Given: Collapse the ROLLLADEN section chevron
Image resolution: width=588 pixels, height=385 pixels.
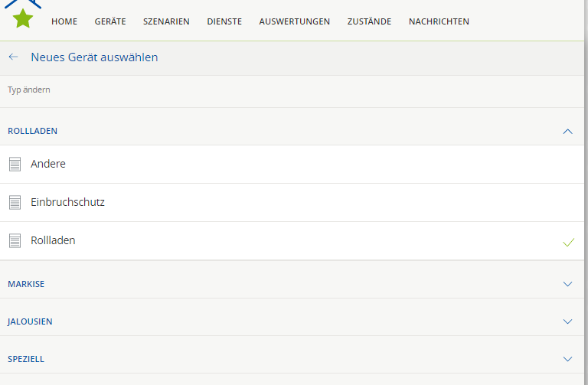Looking at the screenshot, I should [567, 131].
